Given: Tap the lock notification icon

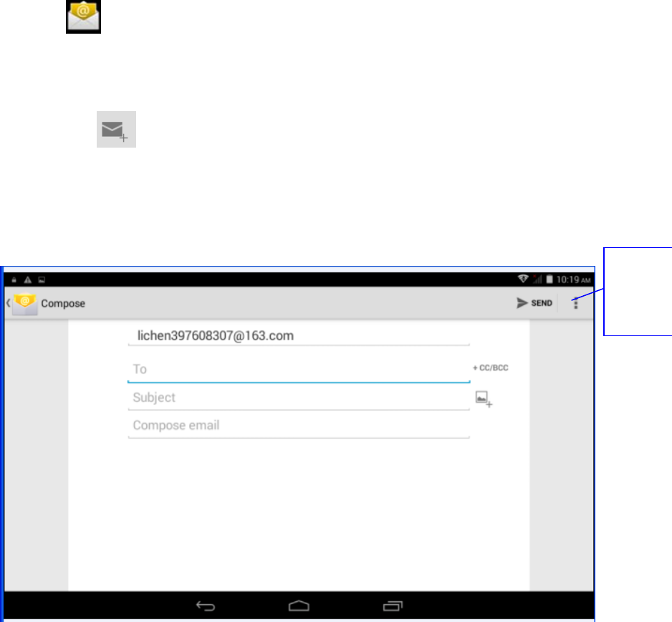Looking at the screenshot, I should coord(14,280).
